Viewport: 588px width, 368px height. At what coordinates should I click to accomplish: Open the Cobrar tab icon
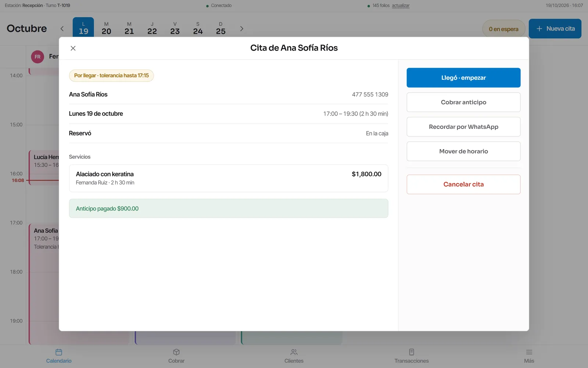click(x=176, y=352)
